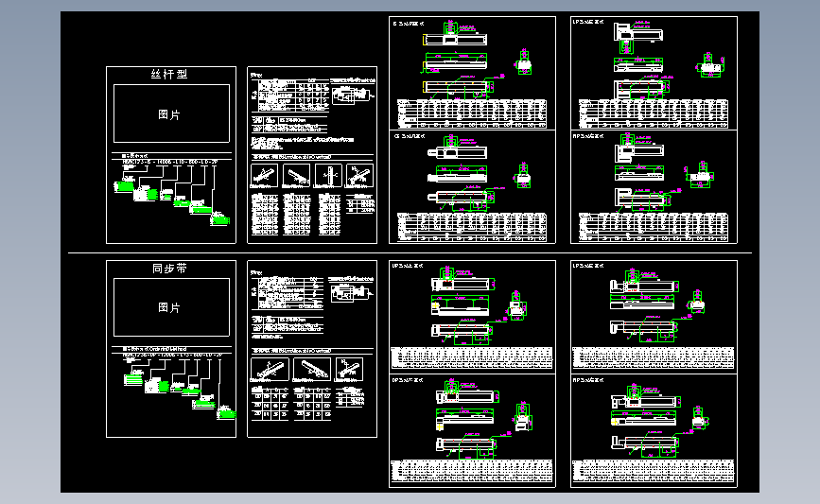Pick the first mounting orientation diagram in 同步带 spec sheet
This screenshot has height=504, width=820.
pos(270,370)
